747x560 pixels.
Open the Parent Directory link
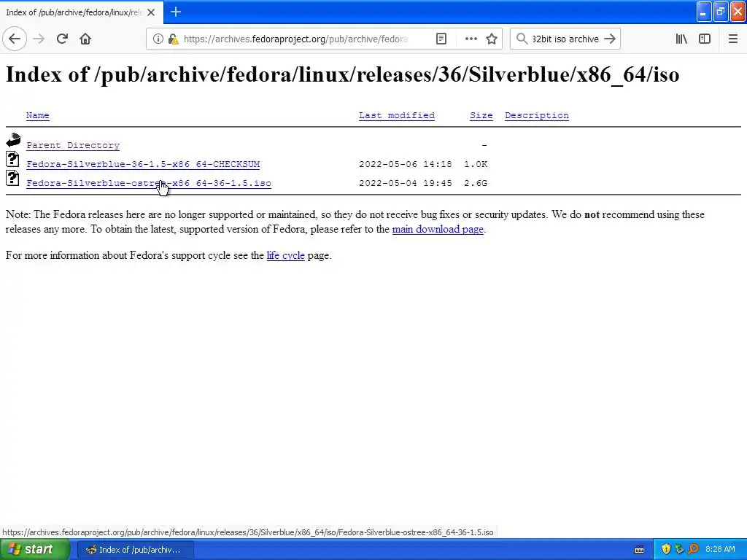[x=73, y=145]
